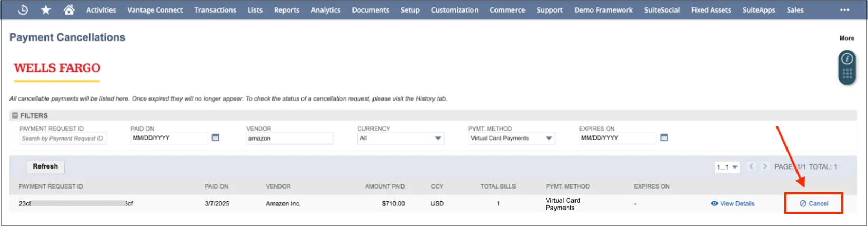Open Expires On calendar picker
This screenshot has height=227, width=868.
tap(664, 137)
